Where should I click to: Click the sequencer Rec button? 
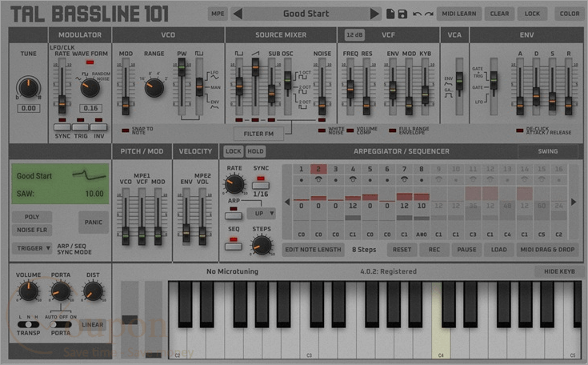[x=434, y=250]
